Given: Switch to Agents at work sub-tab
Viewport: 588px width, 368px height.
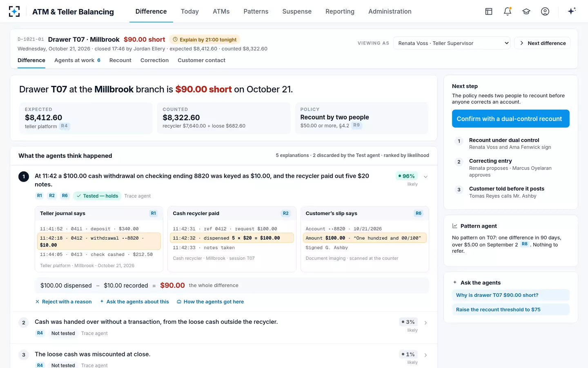Looking at the screenshot, I should pyautogui.click(x=77, y=60).
